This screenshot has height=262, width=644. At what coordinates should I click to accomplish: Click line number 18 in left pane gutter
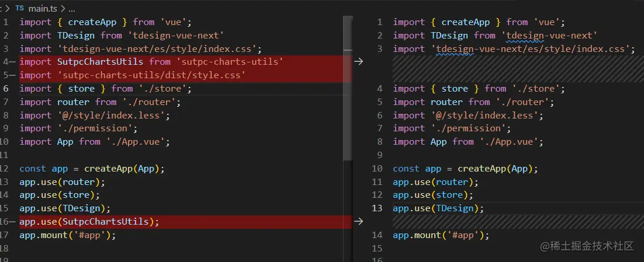coord(4,248)
